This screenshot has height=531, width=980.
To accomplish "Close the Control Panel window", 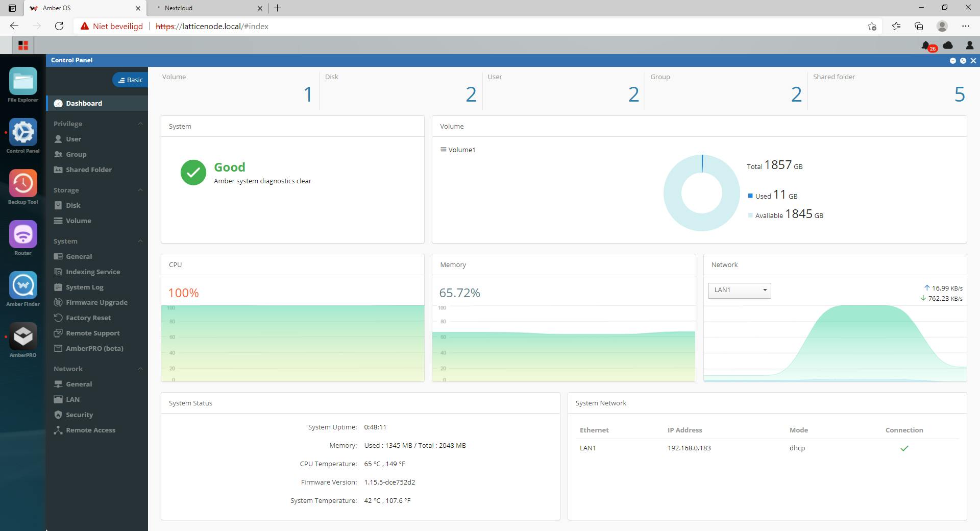I will tap(973, 60).
